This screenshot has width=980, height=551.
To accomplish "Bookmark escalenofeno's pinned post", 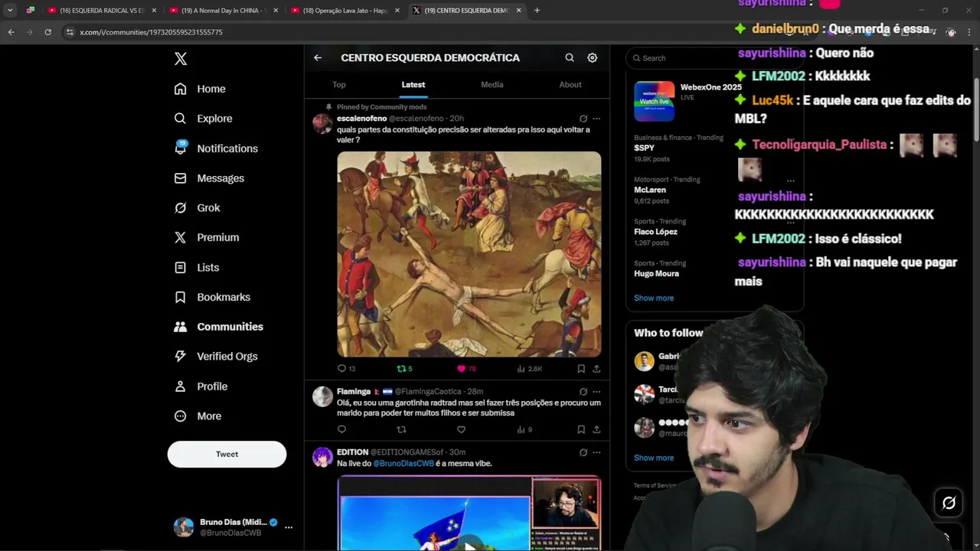I will click(581, 369).
